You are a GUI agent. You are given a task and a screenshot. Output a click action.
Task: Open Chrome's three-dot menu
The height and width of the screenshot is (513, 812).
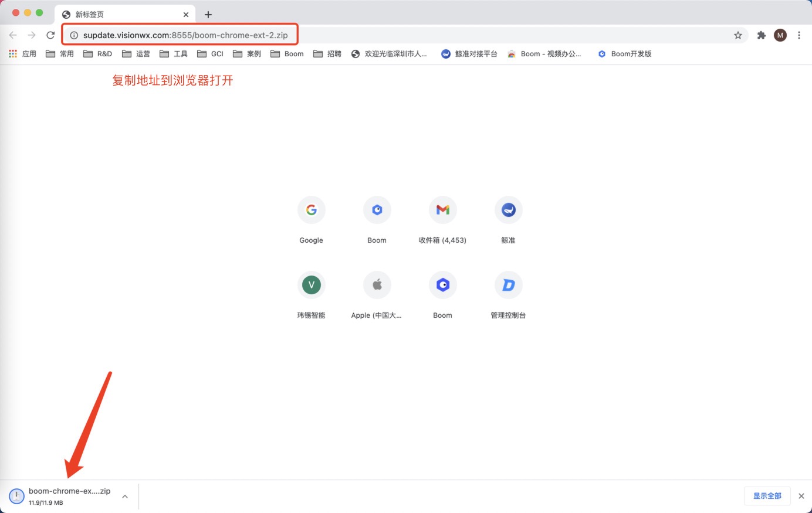pyautogui.click(x=799, y=35)
